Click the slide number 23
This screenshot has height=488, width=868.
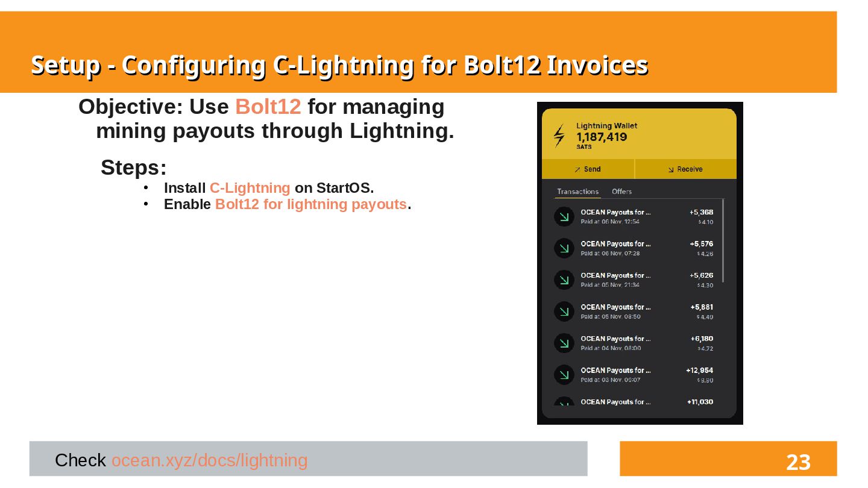[798, 463]
